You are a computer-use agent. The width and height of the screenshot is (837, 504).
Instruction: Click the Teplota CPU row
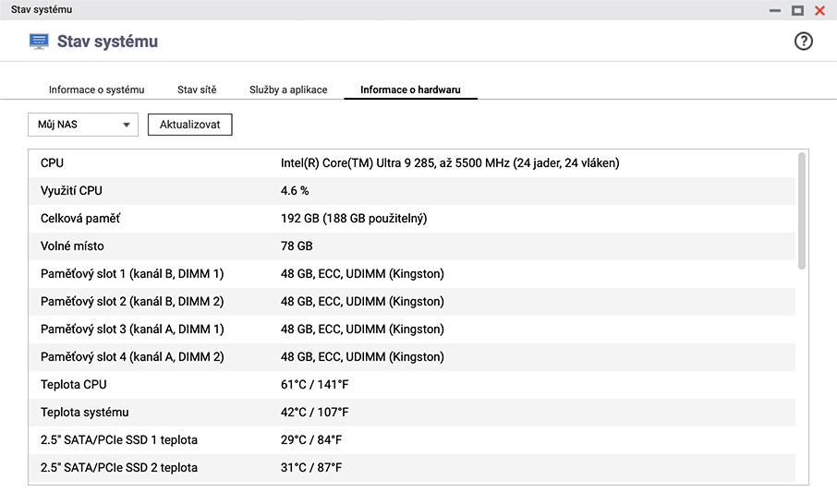(412, 385)
